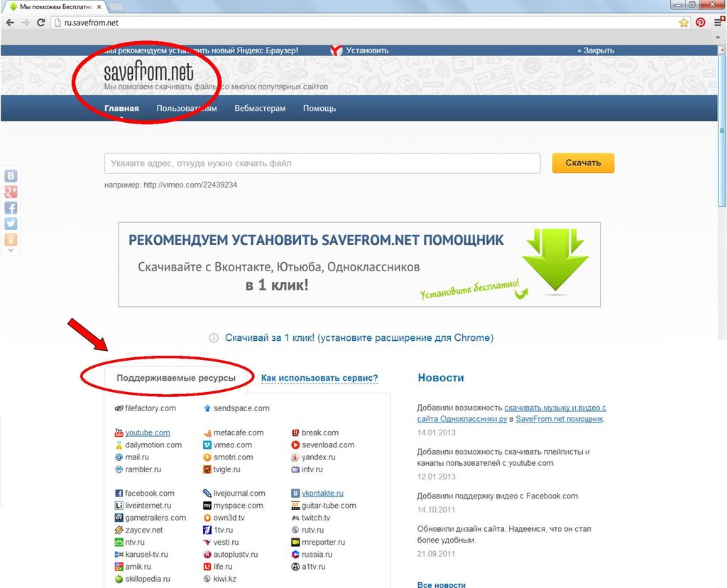The height and width of the screenshot is (588, 727).
Task: Close the browser tab Мы поможем
Action: pyautogui.click(x=99, y=7)
